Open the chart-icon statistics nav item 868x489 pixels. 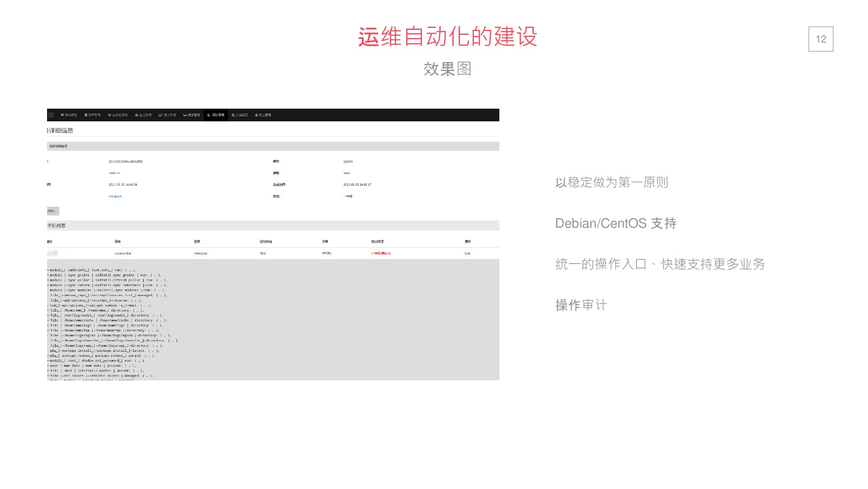click(167, 115)
